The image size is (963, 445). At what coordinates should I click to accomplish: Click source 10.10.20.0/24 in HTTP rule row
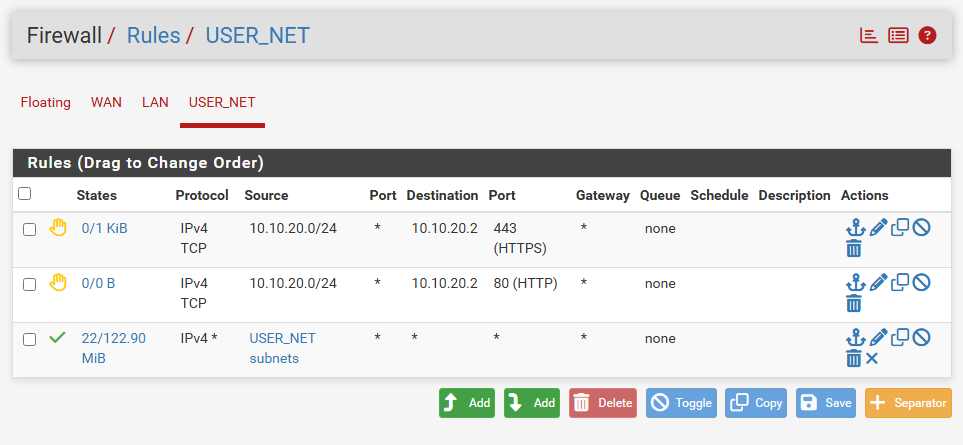tap(293, 284)
